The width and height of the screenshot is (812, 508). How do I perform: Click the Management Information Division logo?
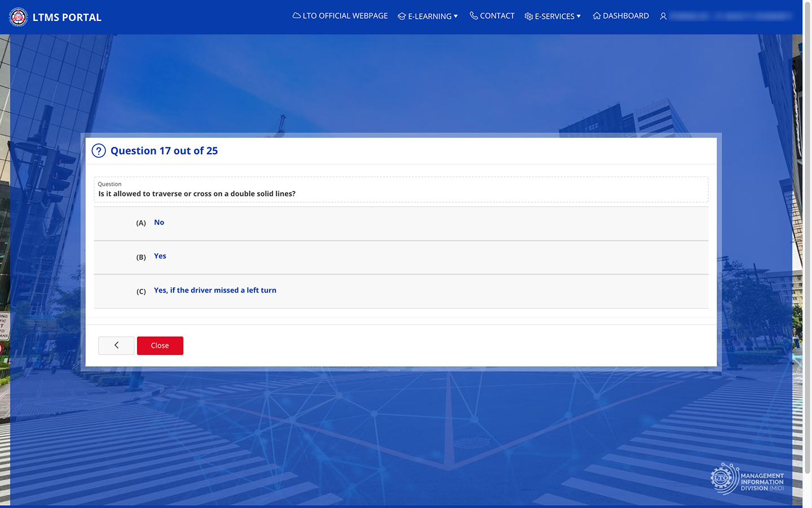coord(747,479)
